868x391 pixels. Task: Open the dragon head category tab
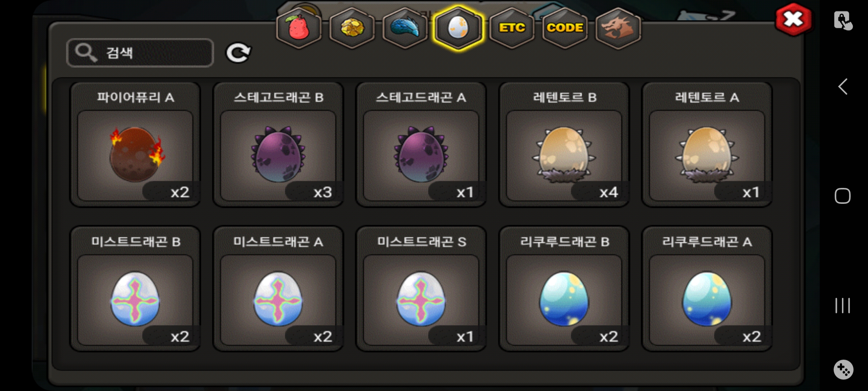point(618,28)
